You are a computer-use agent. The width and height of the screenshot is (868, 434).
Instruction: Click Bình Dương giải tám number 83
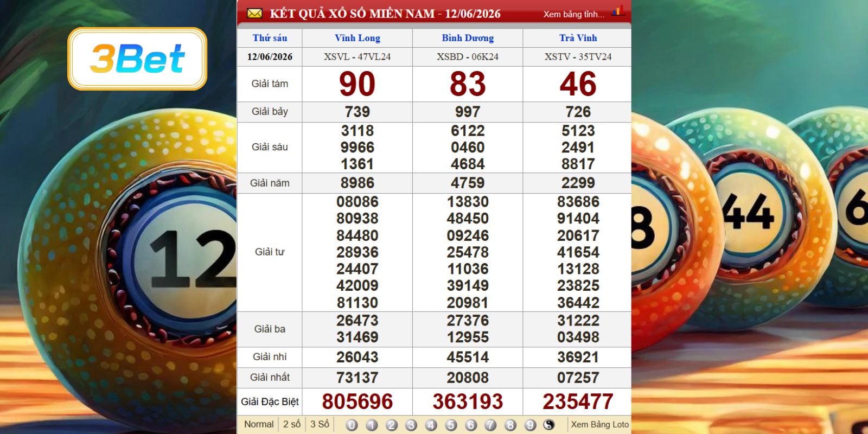click(468, 84)
